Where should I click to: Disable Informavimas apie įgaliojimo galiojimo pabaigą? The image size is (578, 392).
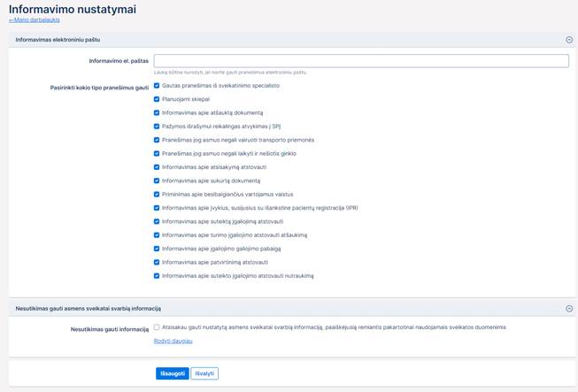tap(157, 249)
